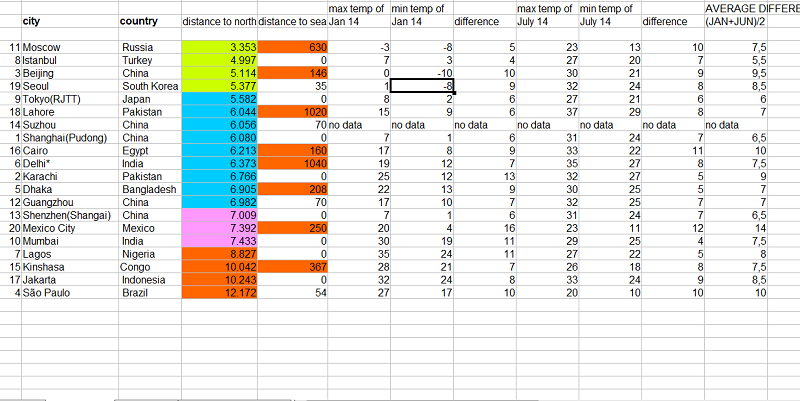Click Beijing's 9,5 average difference cell
This screenshot has height=401, width=800.
click(x=736, y=73)
